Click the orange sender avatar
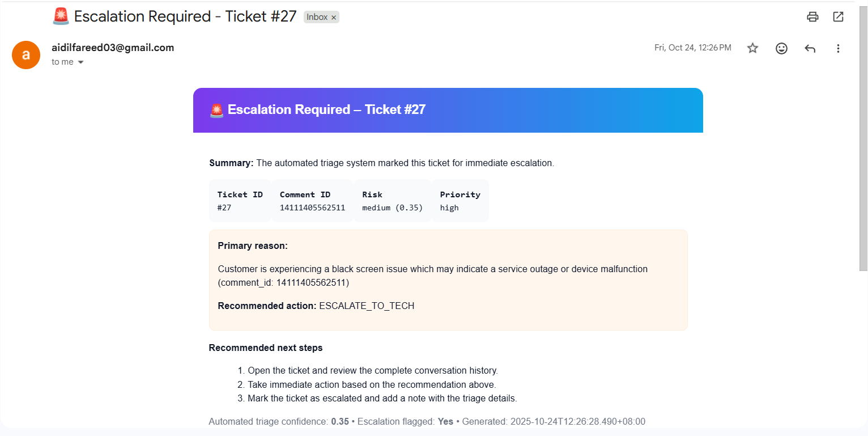 pos(26,55)
